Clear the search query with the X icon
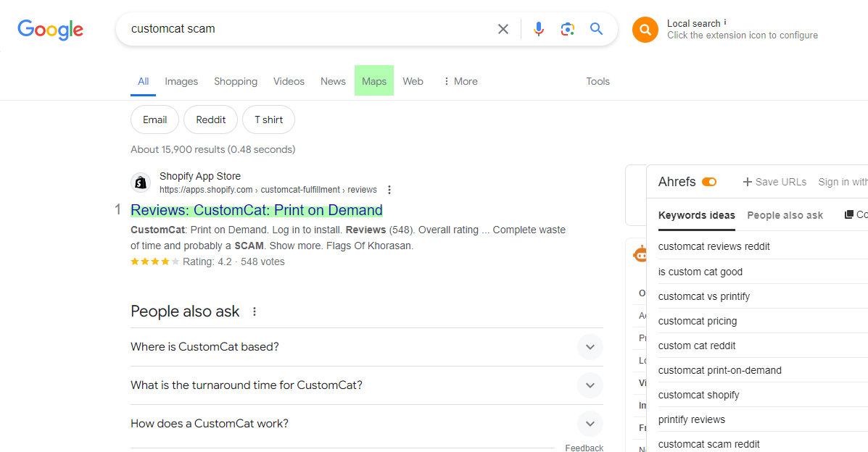The image size is (868, 452). [503, 29]
